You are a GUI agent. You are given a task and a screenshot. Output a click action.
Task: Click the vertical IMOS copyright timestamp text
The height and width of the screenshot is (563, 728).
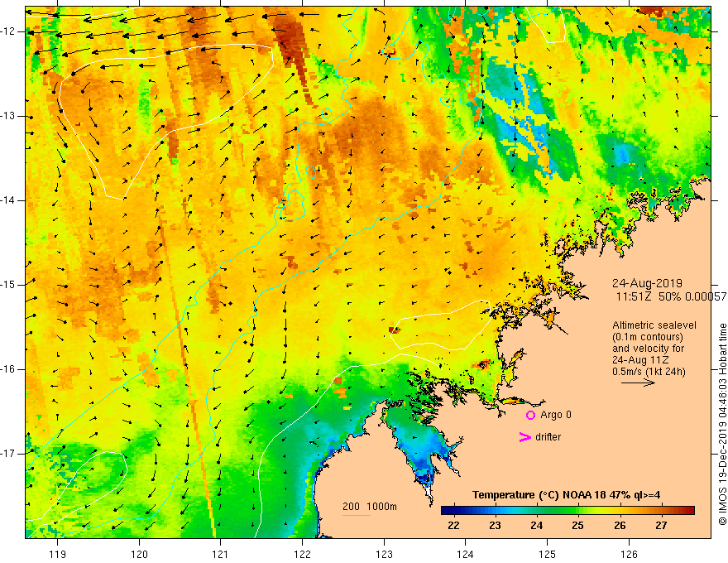click(722, 424)
